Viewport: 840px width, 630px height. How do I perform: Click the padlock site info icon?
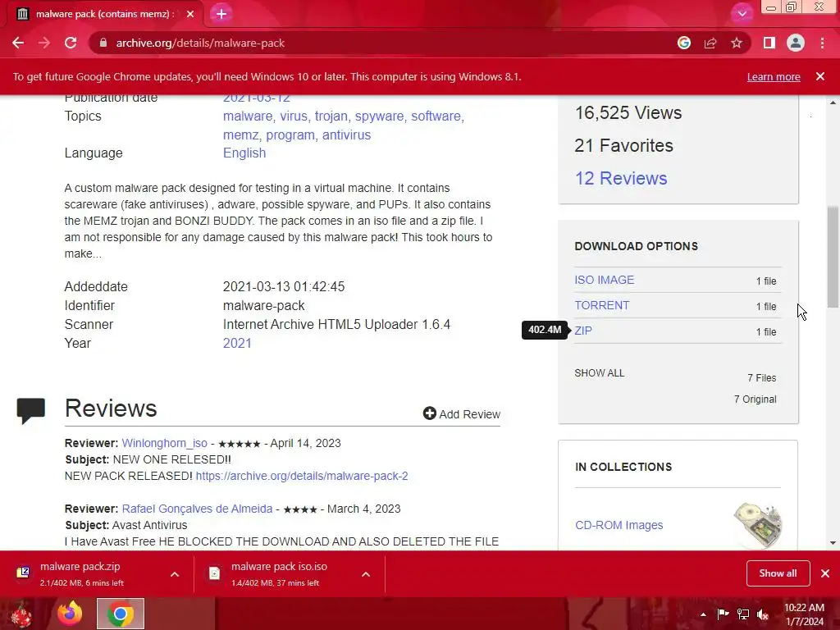pos(103,43)
